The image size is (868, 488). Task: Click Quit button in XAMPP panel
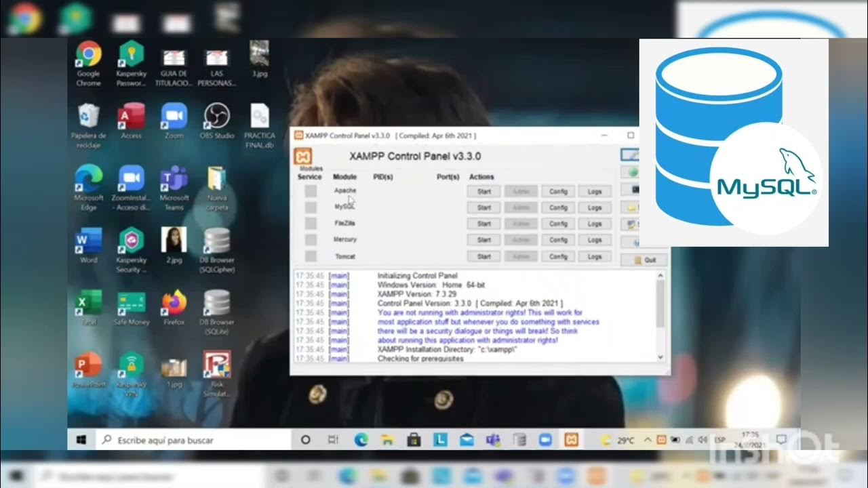pyautogui.click(x=644, y=260)
